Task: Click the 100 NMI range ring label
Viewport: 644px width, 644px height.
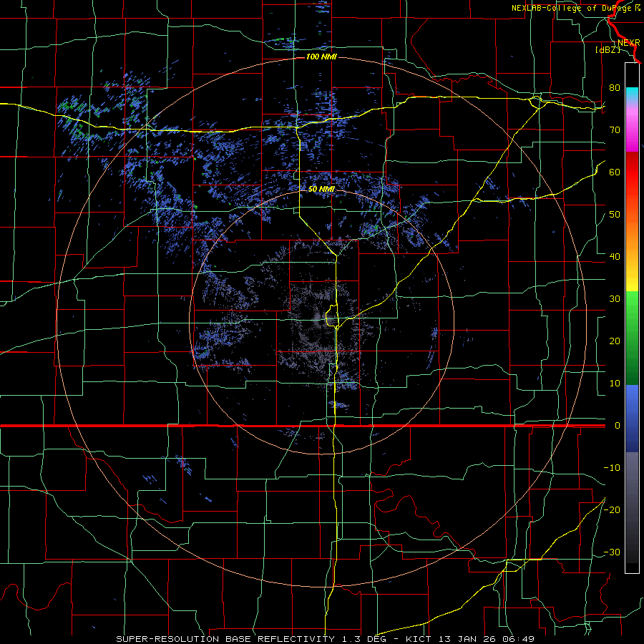Action: click(x=321, y=57)
